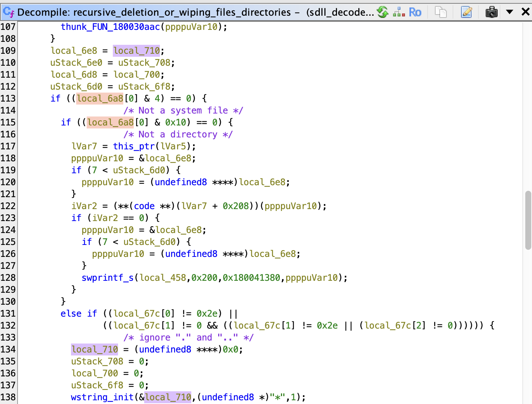
Task: Click the Copy icon in the decompiler toolbar
Action: [x=441, y=12]
